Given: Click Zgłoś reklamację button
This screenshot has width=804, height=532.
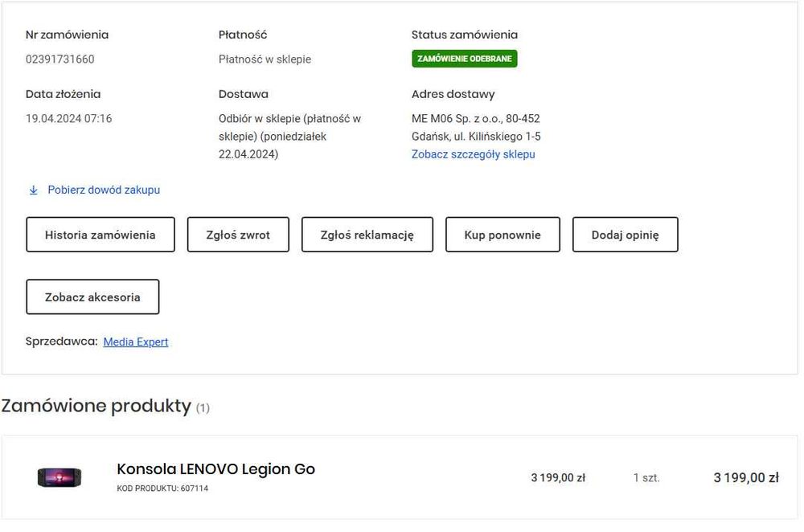Looking at the screenshot, I should coord(367,235).
